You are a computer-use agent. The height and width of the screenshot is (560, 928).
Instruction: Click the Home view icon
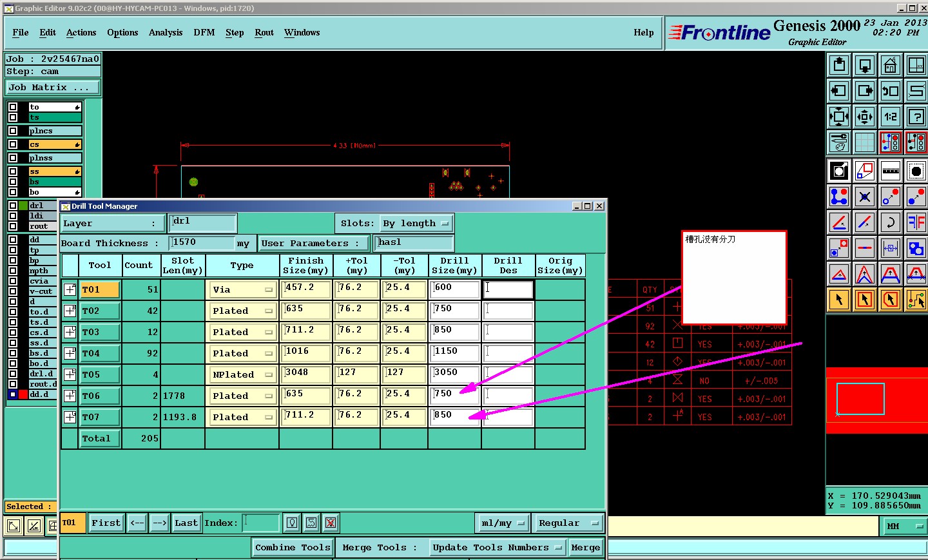click(891, 65)
